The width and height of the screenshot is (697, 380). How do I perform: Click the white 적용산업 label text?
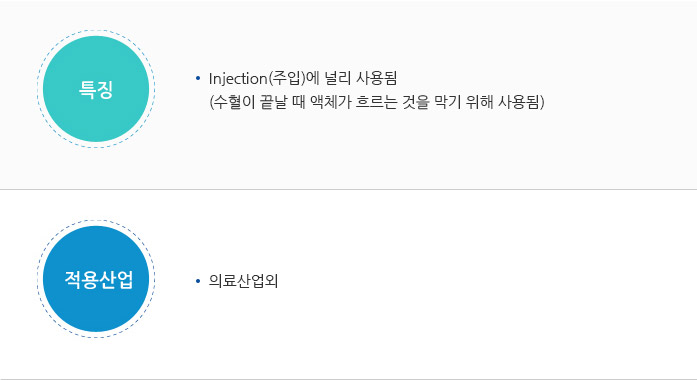[x=99, y=280]
